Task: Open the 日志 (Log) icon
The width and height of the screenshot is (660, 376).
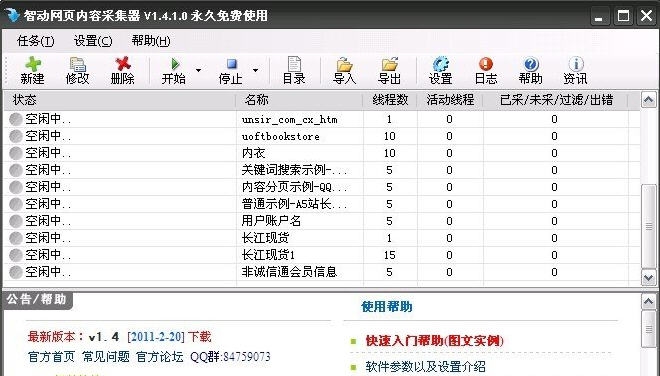Action: tap(485, 64)
